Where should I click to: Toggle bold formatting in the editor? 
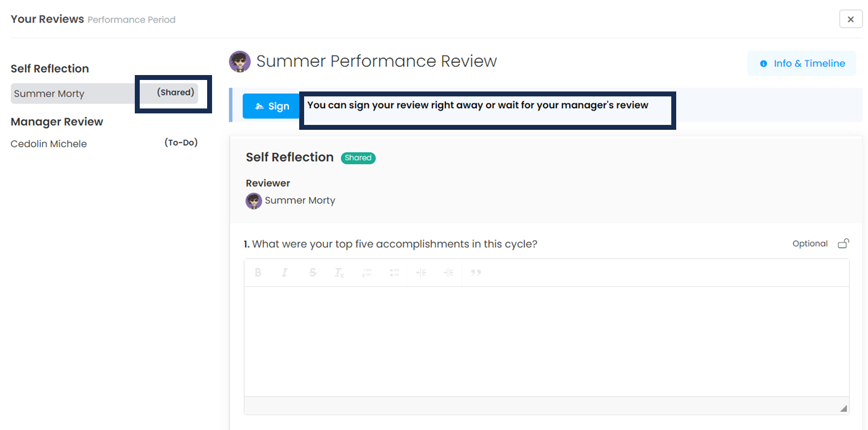[258, 272]
